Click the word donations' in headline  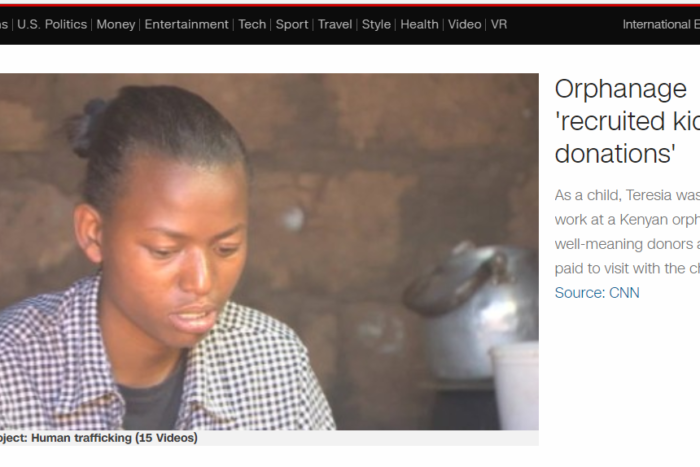pyautogui.click(x=615, y=154)
